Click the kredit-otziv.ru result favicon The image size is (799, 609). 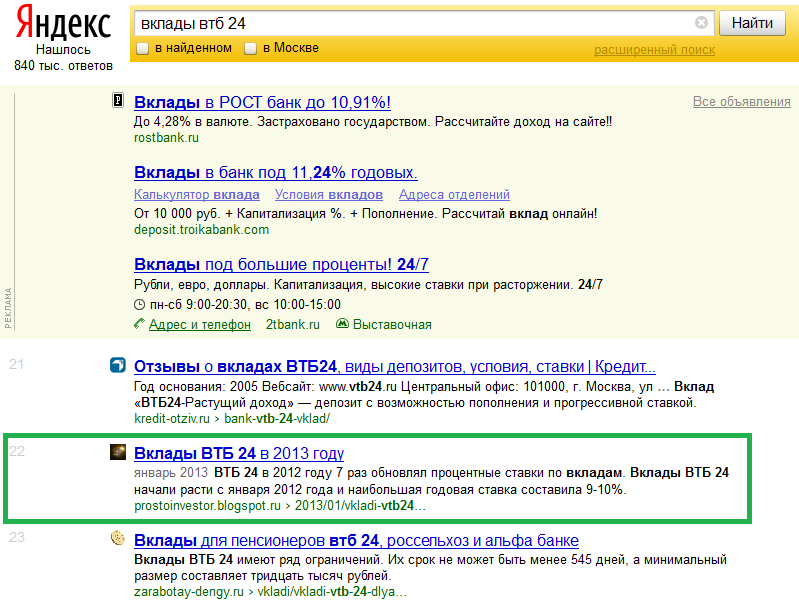[x=118, y=365]
